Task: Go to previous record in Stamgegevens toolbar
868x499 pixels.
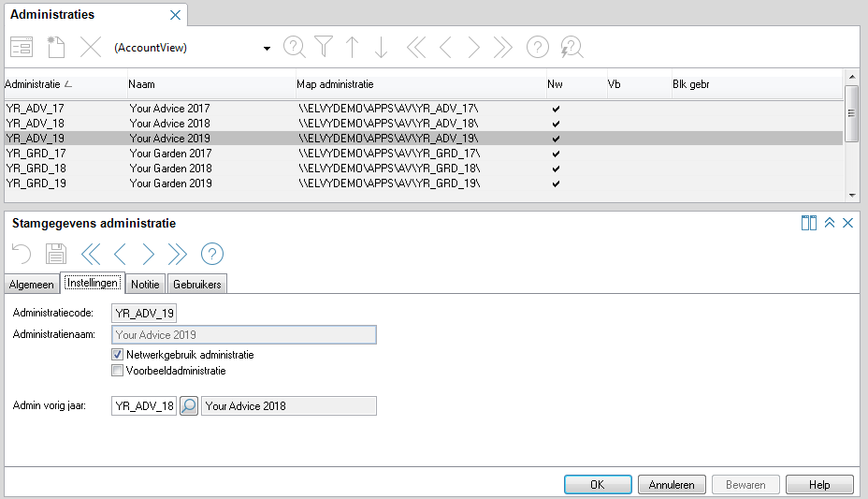Action: click(120, 254)
